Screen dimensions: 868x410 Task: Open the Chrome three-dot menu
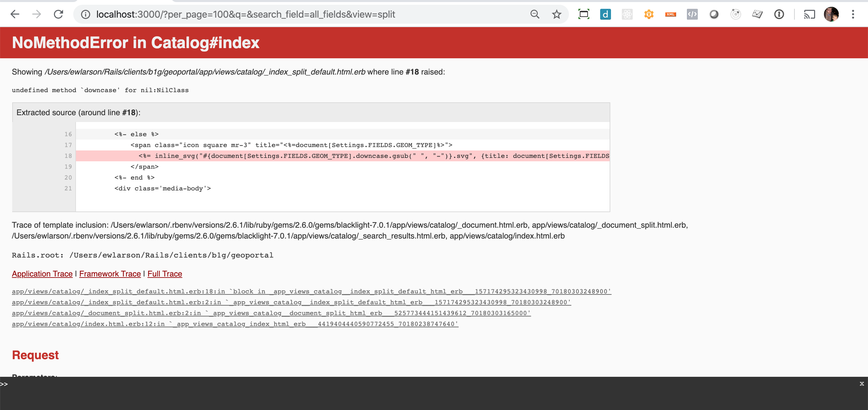tap(853, 14)
